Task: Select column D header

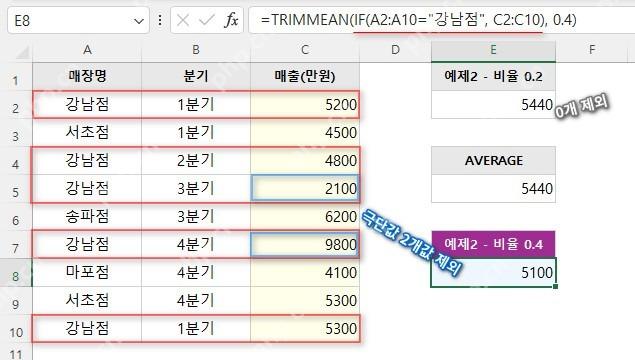Action: tap(395, 50)
